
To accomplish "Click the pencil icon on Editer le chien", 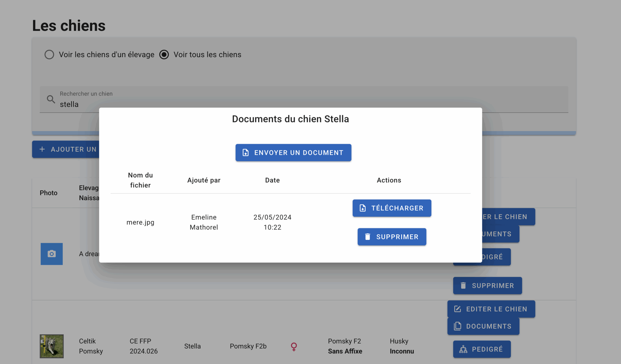I will click(457, 309).
